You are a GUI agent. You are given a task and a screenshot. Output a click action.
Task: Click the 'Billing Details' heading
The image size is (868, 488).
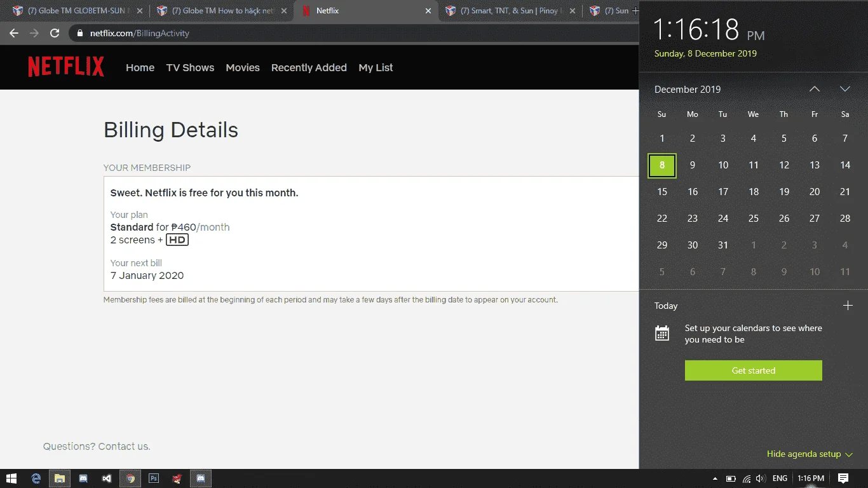[x=171, y=130]
